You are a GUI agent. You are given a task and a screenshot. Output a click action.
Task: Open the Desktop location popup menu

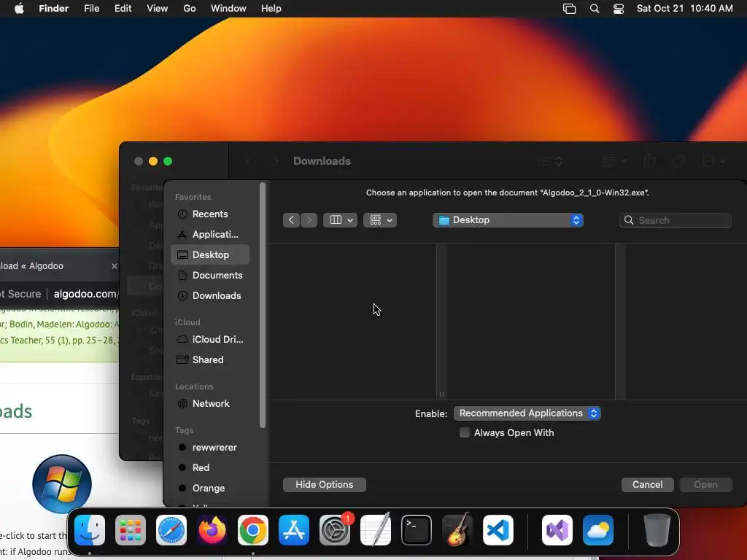click(x=508, y=220)
